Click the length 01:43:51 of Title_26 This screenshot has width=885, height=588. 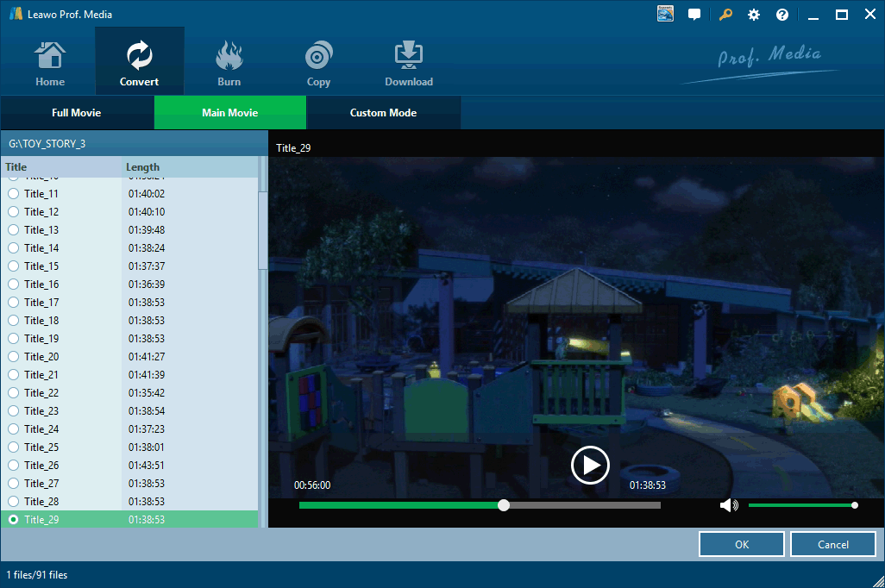[x=147, y=465]
